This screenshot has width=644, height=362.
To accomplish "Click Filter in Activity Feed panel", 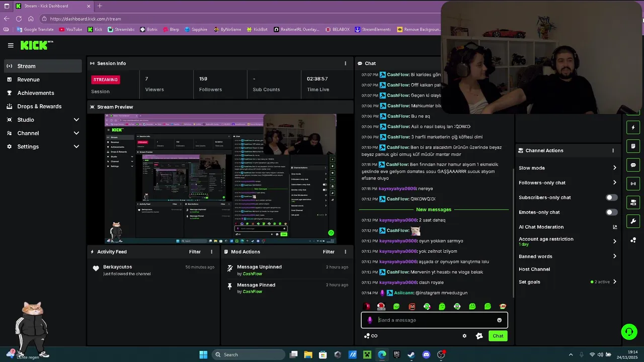I will pos(195,252).
